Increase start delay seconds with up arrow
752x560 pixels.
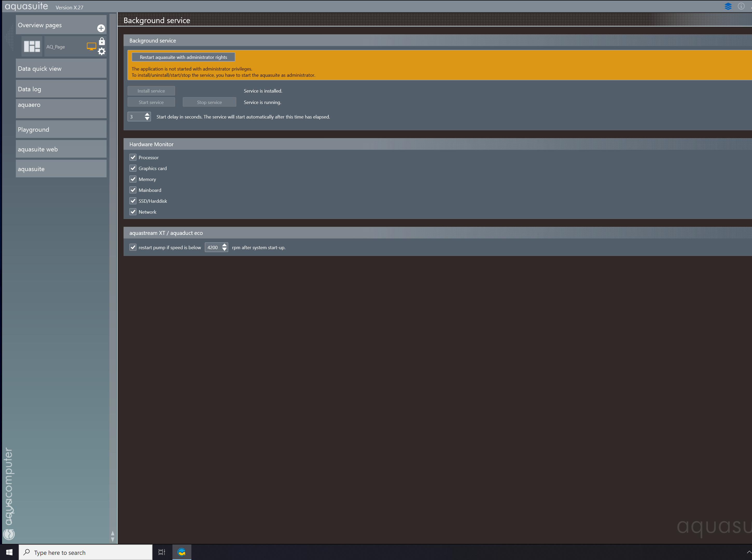point(147,114)
